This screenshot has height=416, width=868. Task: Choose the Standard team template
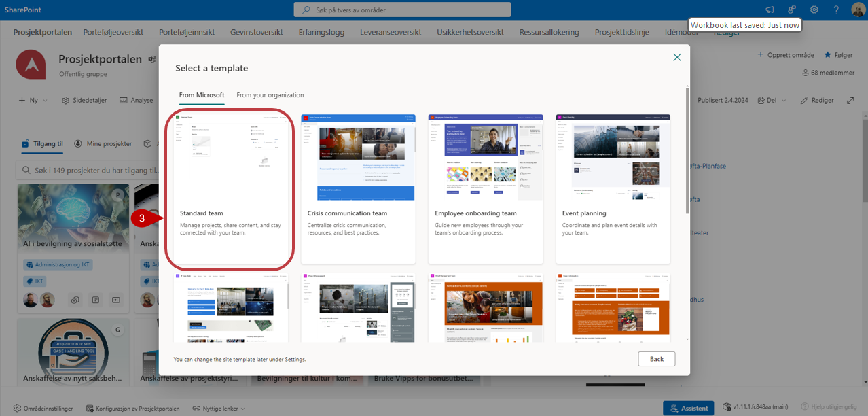tap(230, 188)
